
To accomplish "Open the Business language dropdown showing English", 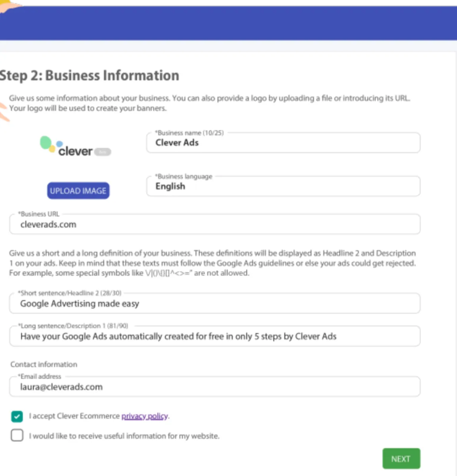I will tap(283, 186).
